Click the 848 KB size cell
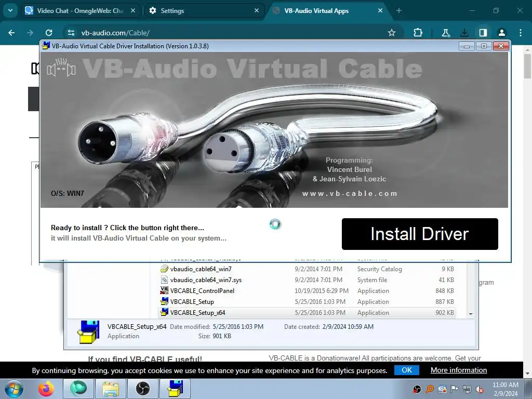This screenshot has width=532, height=399. 445,291
